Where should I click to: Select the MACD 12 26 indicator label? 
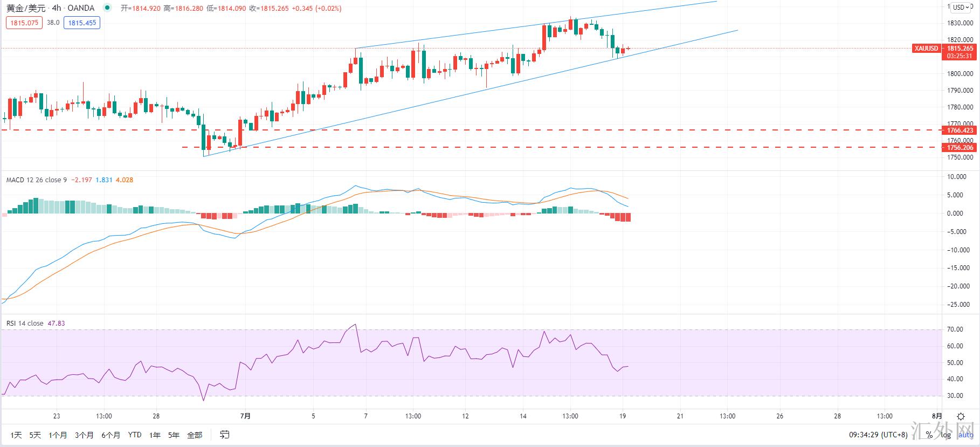click(x=37, y=180)
